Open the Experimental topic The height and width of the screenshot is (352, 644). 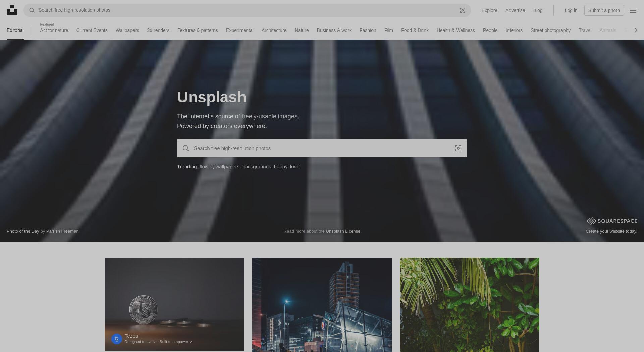pyautogui.click(x=239, y=30)
